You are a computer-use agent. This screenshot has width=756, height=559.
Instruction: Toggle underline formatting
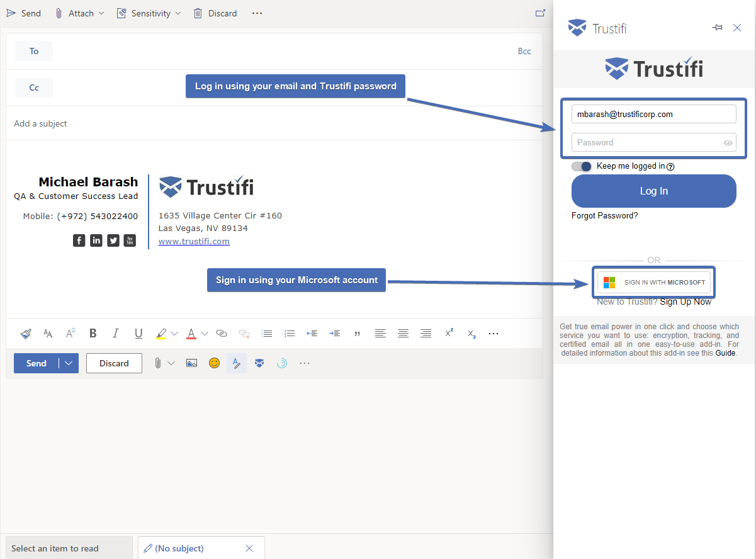[x=138, y=334]
